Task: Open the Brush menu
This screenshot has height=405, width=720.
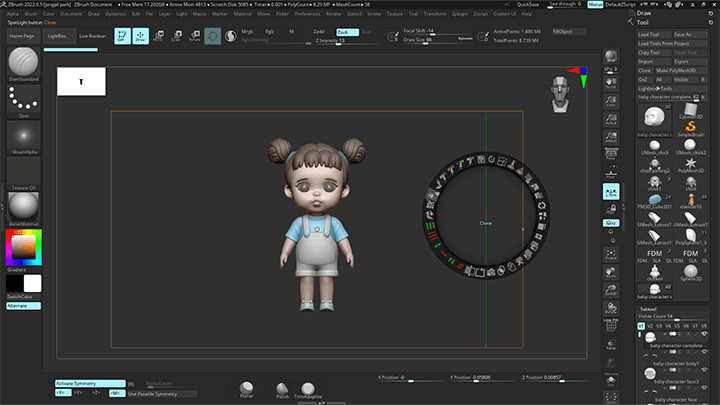Action: point(31,14)
